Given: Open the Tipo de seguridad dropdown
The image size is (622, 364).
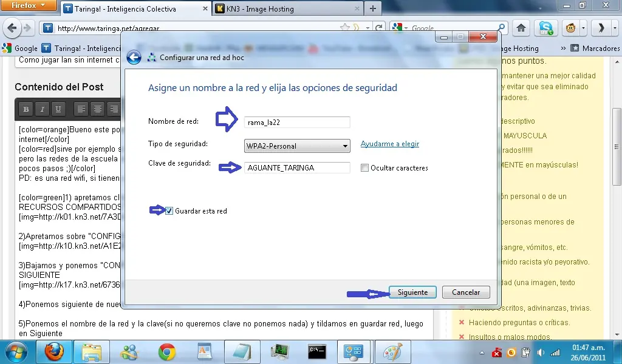Looking at the screenshot, I should coord(297,146).
